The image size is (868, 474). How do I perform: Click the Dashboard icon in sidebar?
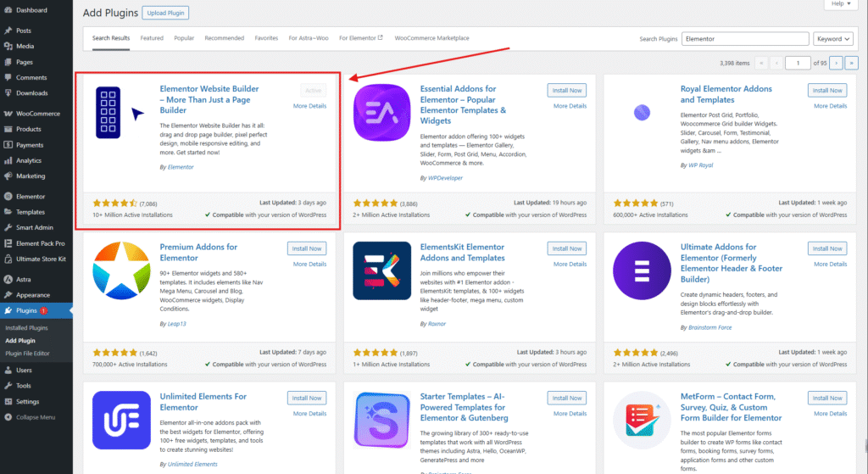pos(8,10)
